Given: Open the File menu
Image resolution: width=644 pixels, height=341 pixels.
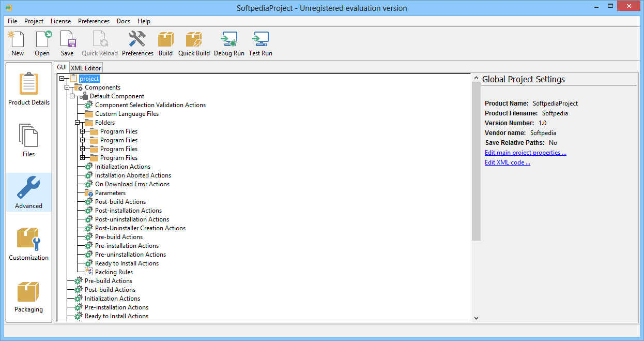Looking at the screenshot, I should tap(12, 21).
